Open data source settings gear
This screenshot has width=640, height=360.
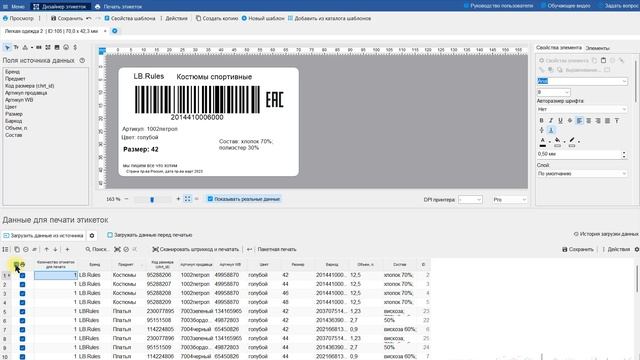(x=92, y=236)
